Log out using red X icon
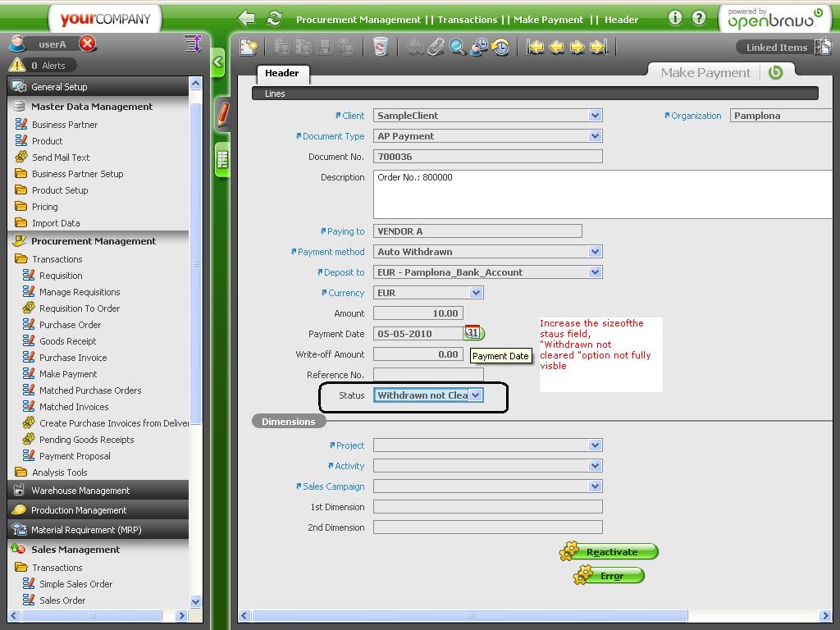The height and width of the screenshot is (630, 840). coord(87,43)
